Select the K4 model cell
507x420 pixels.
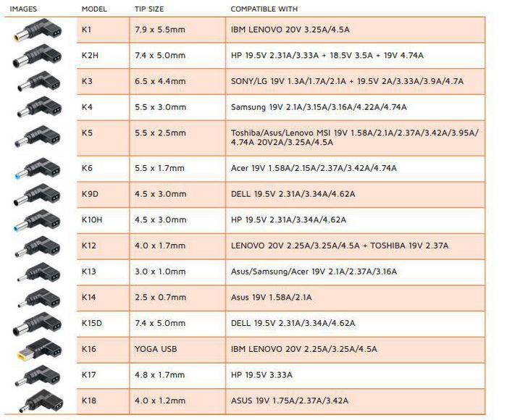point(103,107)
